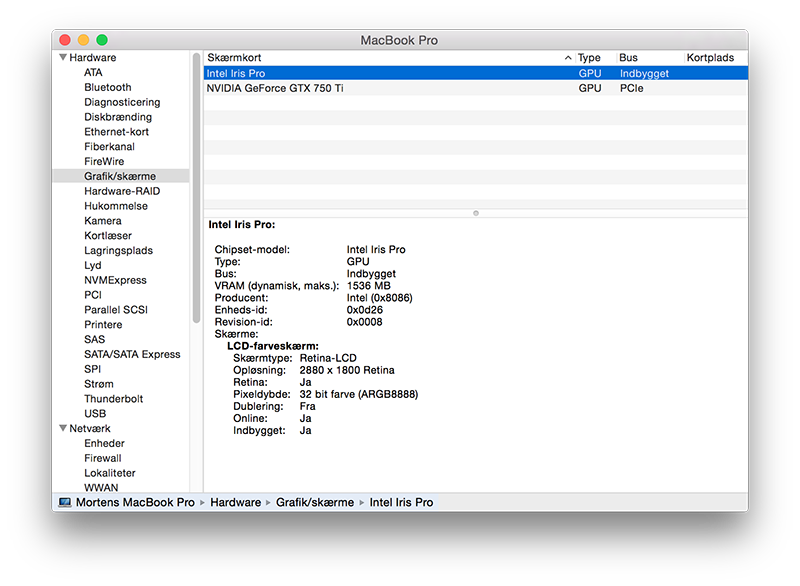Viewport: 800px width, 586px height.
Task: Select Thunderbolt in the Hardware list
Action: click(113, 399)
